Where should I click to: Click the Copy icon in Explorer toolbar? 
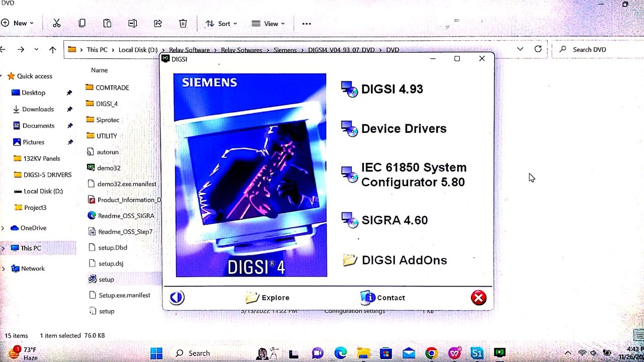pyautogui.click(x=82, y=23)
